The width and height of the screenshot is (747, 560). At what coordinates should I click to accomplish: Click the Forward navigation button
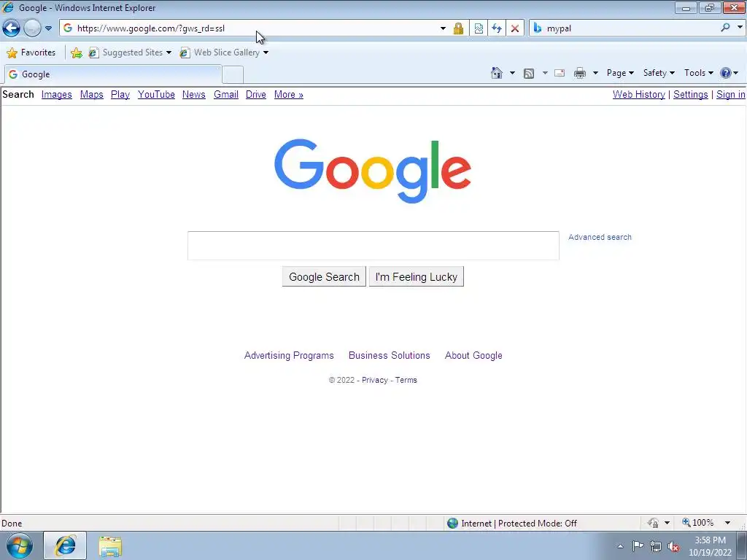coord(32,28)
